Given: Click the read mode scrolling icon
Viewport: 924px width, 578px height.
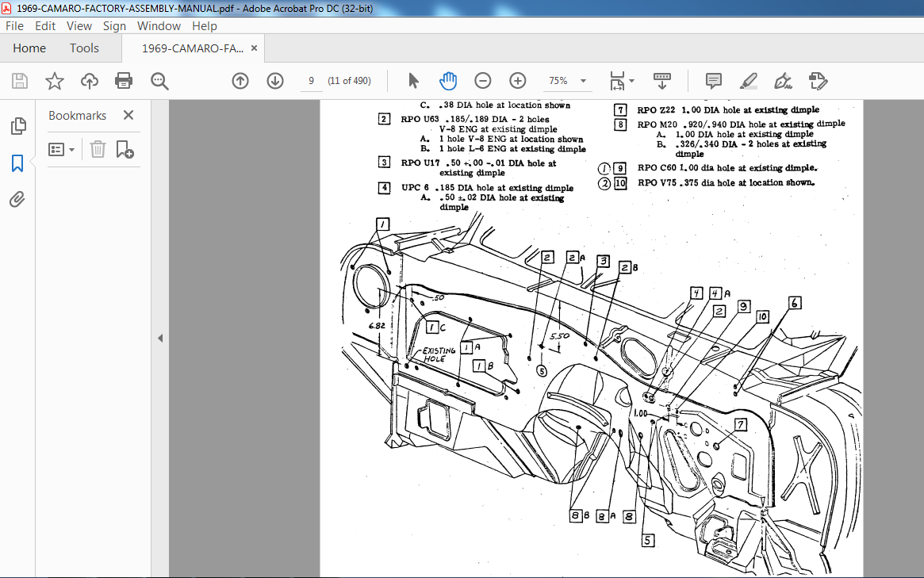Looking at the screenshot, I should (x=661, y=81).
